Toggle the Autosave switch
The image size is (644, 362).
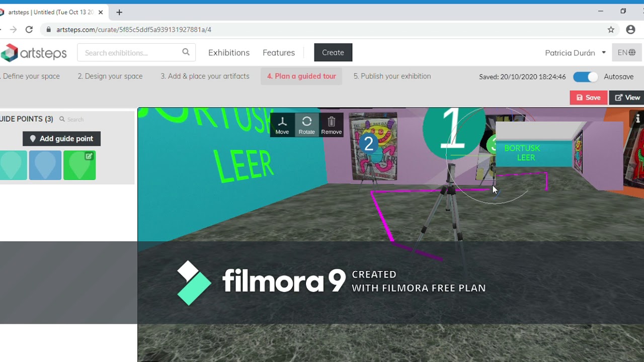(x=586, y=77)
